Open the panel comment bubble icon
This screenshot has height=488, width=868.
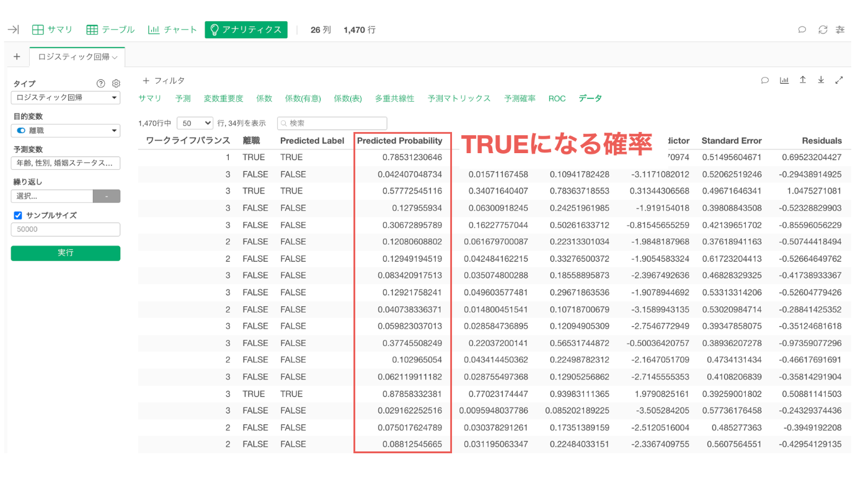click(x=765, y=81)
